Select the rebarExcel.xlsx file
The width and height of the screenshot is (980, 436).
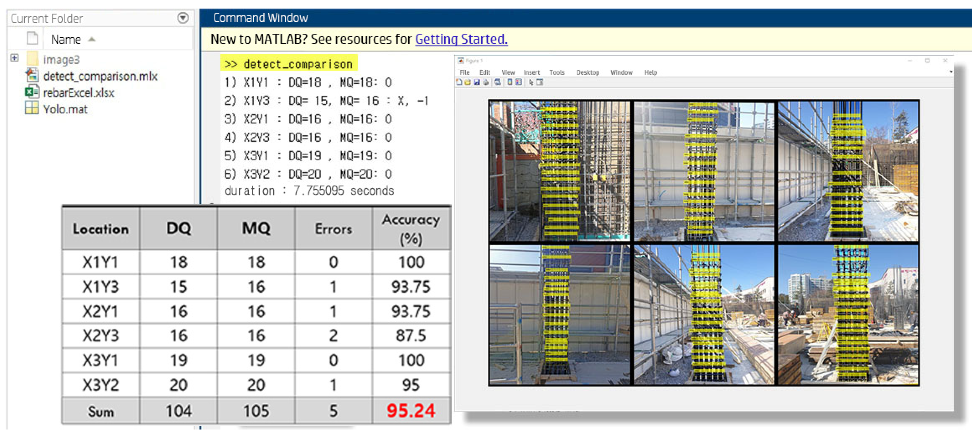(x=79, y=93)
